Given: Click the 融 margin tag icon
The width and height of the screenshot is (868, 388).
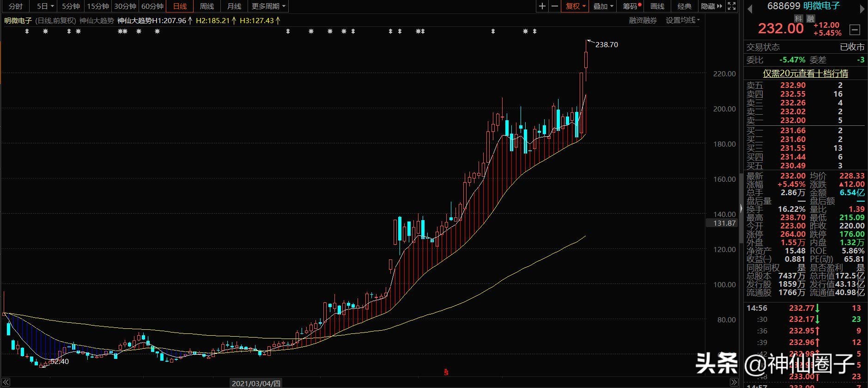Looking at the screenshot, I should tap(811, 18).
